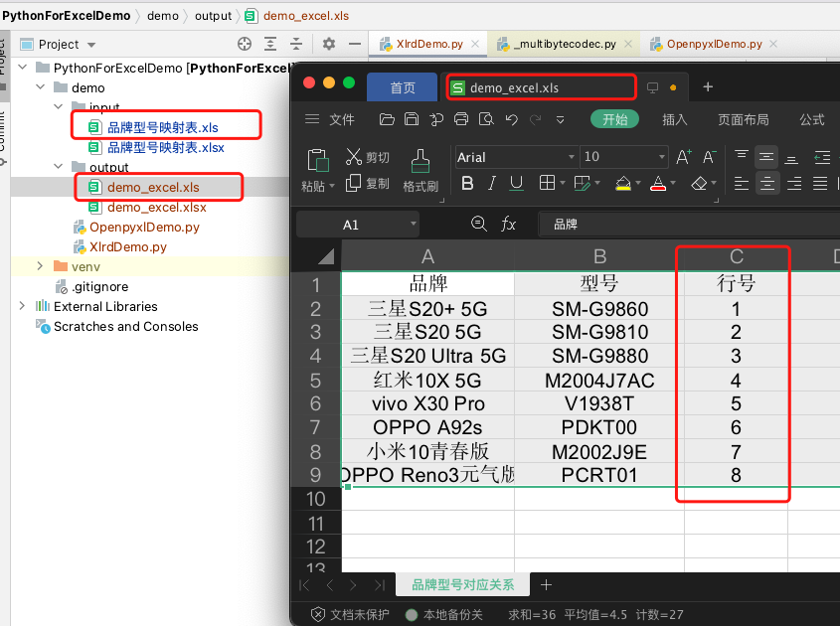Click the settings gear in the Project panel
The width and height of the screenshot is (840, 626).
327,45
